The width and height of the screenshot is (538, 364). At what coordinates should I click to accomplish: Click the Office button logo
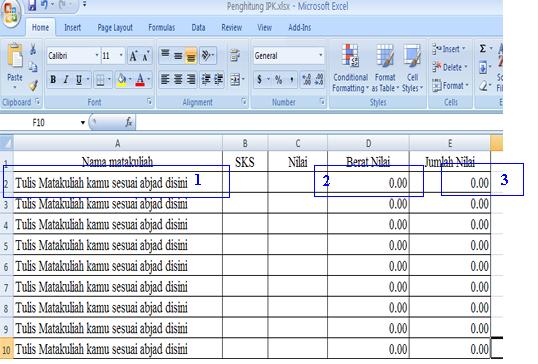pyautogui.click(x=11, y=12)
